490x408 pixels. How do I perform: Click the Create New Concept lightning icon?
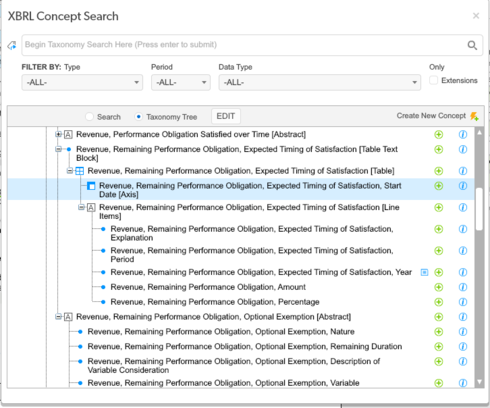tap(474, 116)
